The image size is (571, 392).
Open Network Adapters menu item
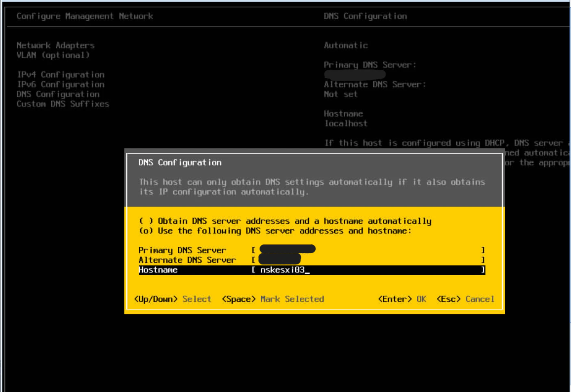pos(55,46)
